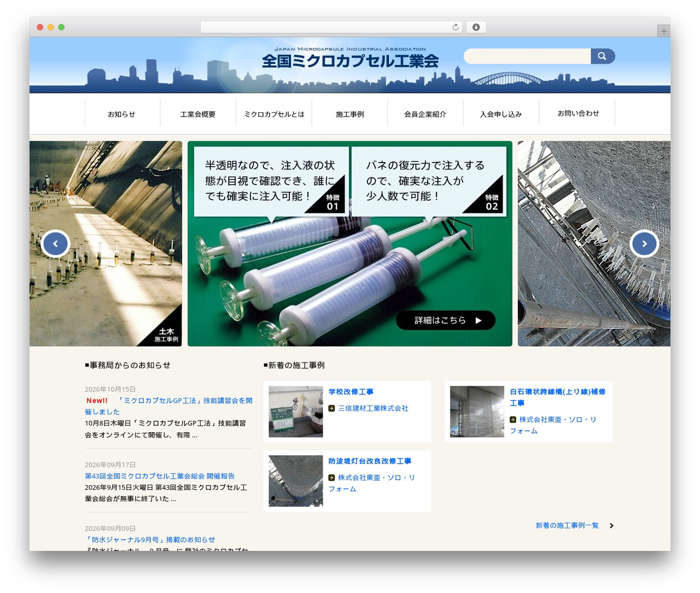Click the browser reload icon

(456, 27)
